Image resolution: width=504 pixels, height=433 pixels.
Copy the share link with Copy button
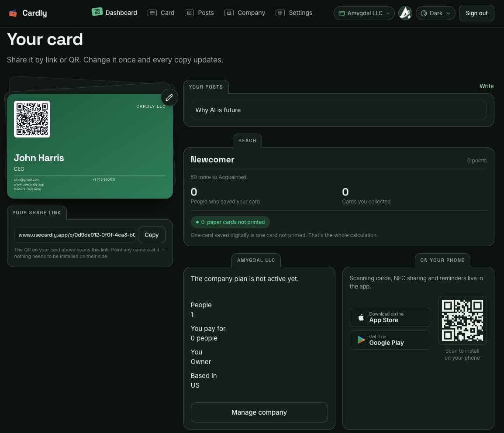tap(152, 235)
